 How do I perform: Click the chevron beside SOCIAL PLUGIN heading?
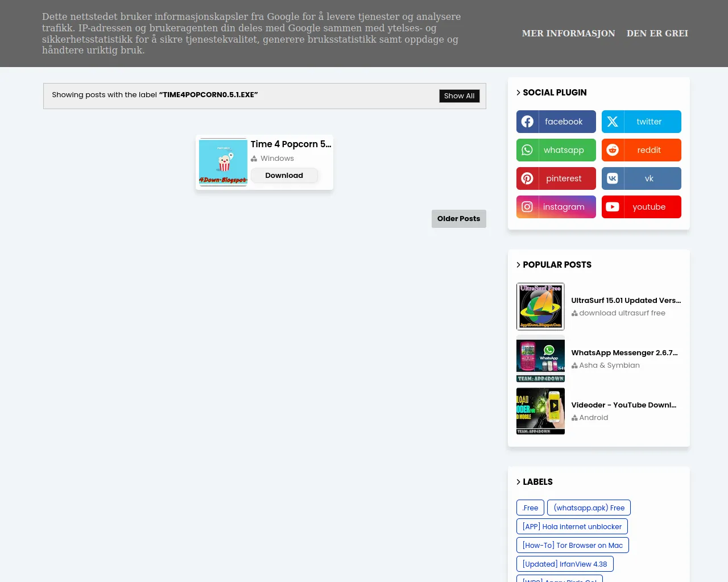pos(518,93)
